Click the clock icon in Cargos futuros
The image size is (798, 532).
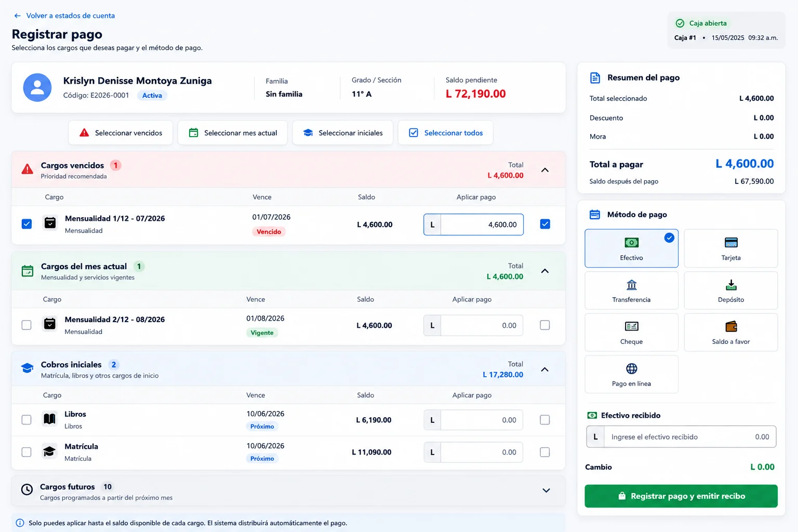[x=27, y=490]
